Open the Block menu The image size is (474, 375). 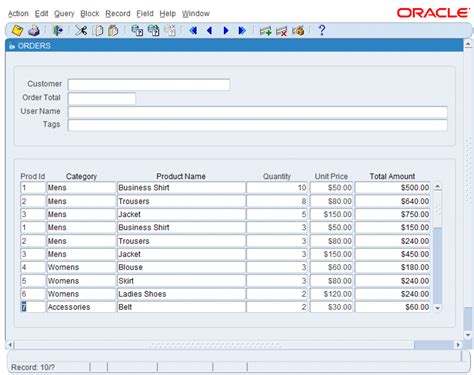(90, 14)
